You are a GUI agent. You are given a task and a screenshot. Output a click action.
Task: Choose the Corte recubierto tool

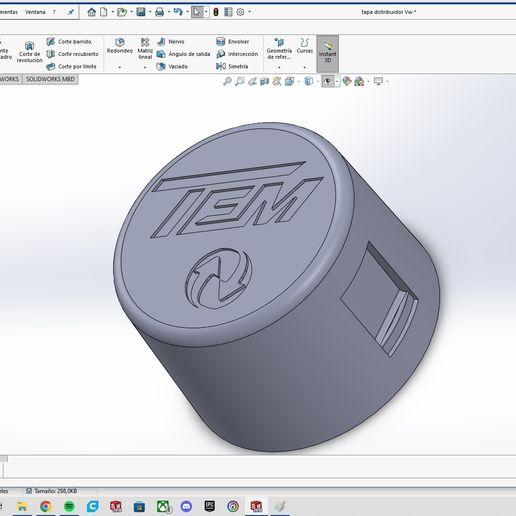tap(72, 54)
